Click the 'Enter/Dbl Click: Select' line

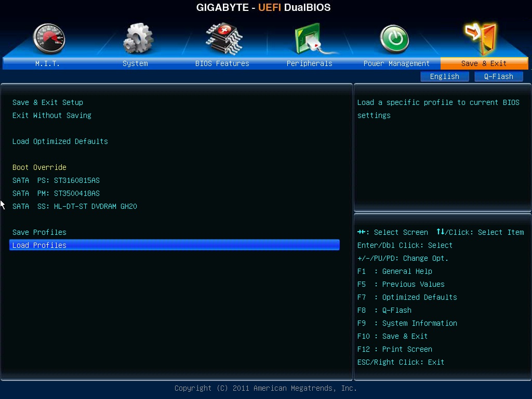point(405,245)
